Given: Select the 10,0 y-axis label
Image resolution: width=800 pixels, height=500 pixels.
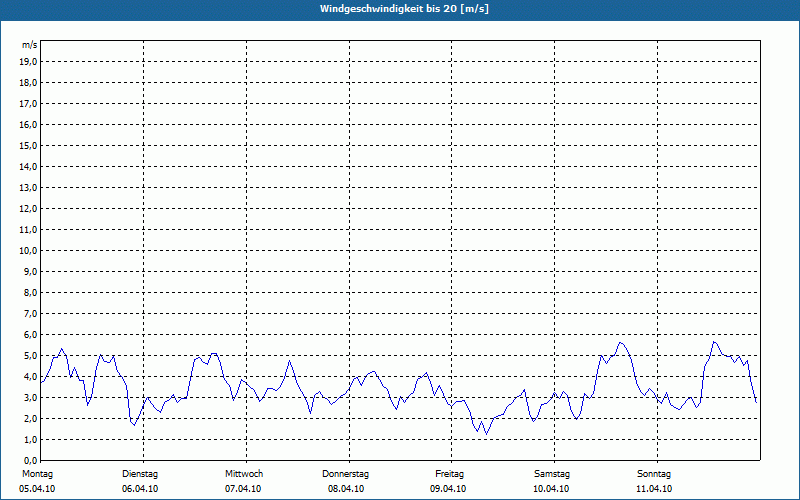Looking at the screenshot, I should click(x=28, y=251).
